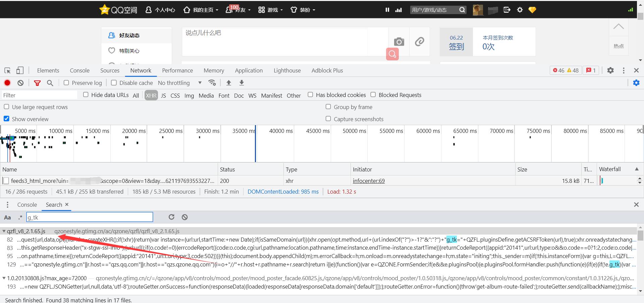Open network search magnifier icon

[x=50, y=83]
